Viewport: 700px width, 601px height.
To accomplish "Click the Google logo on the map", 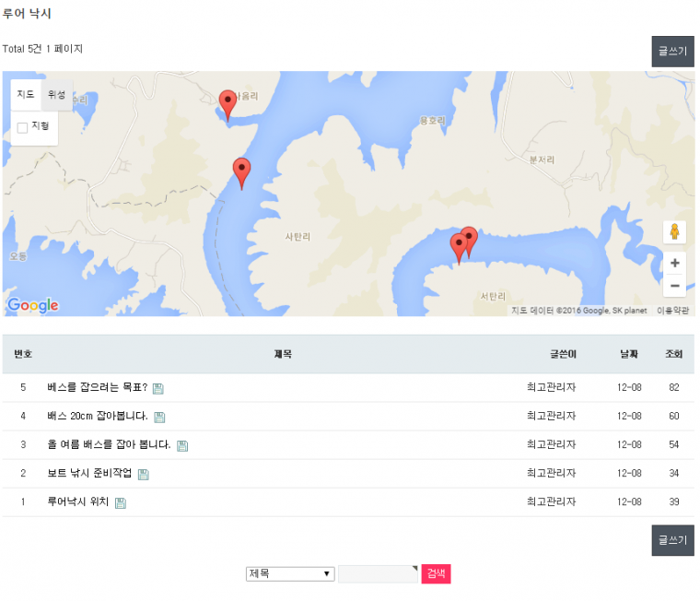I will (x=33, y=305).
